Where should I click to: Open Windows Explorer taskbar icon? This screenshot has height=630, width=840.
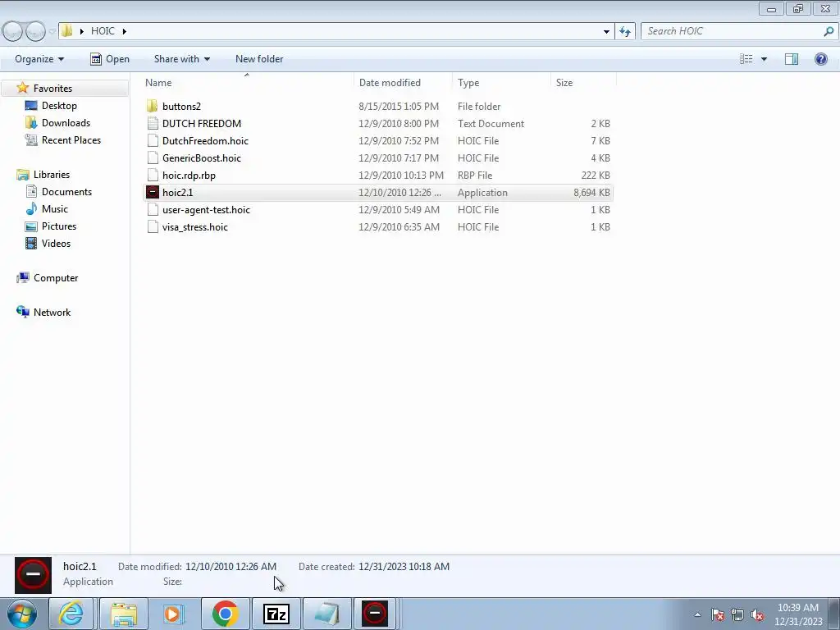coord(125,614)
